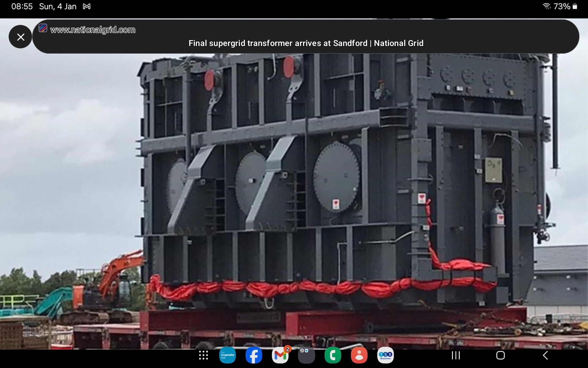Open the grey app folder in taskbar
Screen dimensions: 588x368
pos(306,355)
